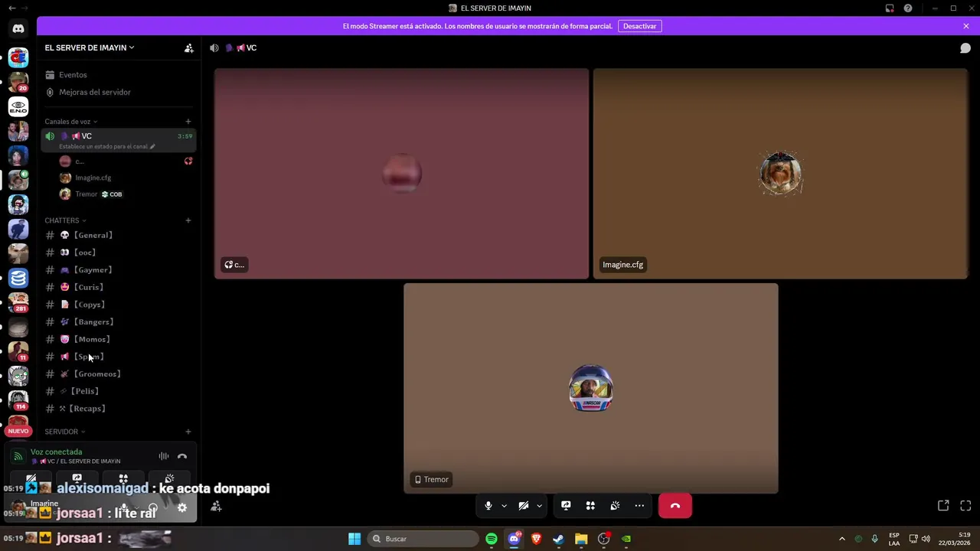Open the [General] text channel
Viewport: 980px width, 551px height.
pos(119,235)
